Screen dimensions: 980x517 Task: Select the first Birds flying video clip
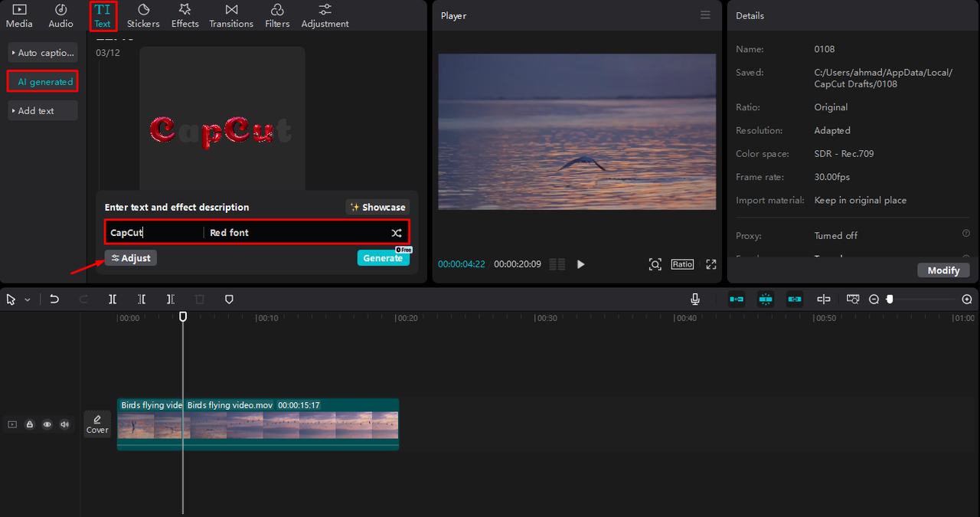pos(149,424)
